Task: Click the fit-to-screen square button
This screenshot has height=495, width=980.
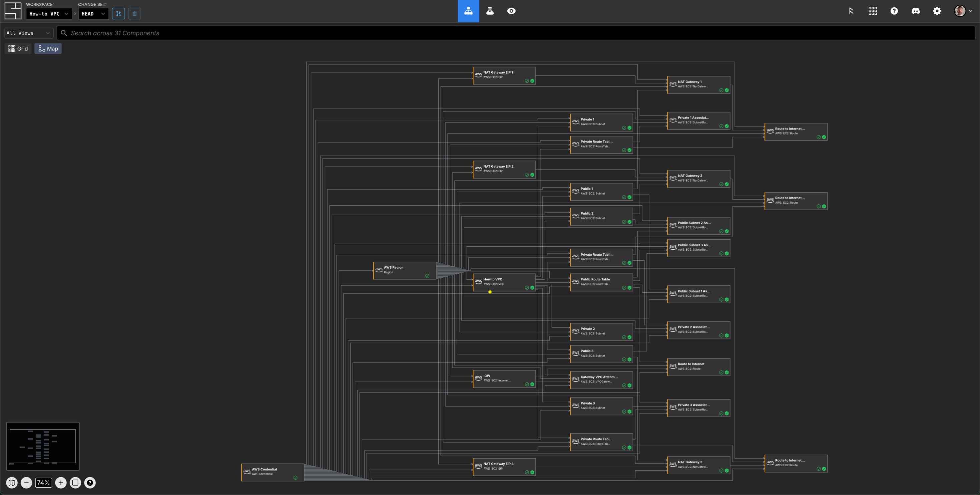Action: click(75, 483)
